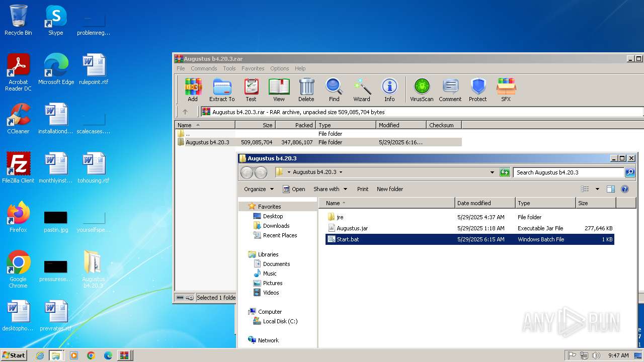
Task: Click New folder button
Action: click(390, 189)
